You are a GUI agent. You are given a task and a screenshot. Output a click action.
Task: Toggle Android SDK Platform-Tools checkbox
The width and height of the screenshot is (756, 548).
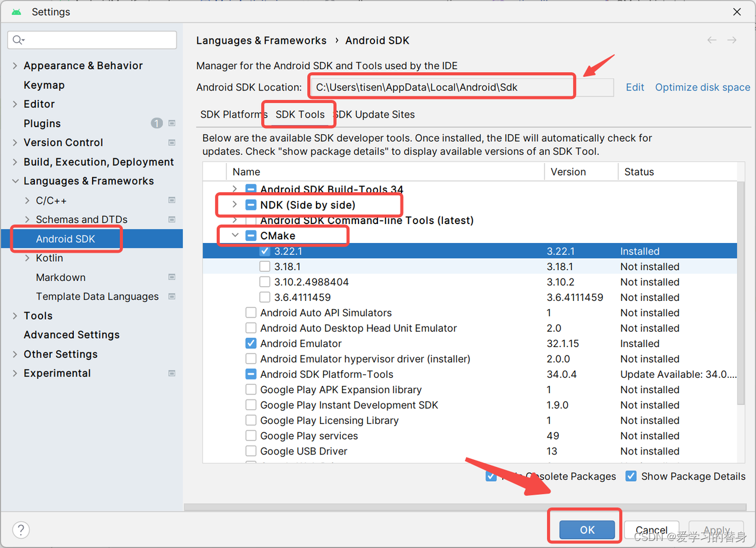click(250, 374)
